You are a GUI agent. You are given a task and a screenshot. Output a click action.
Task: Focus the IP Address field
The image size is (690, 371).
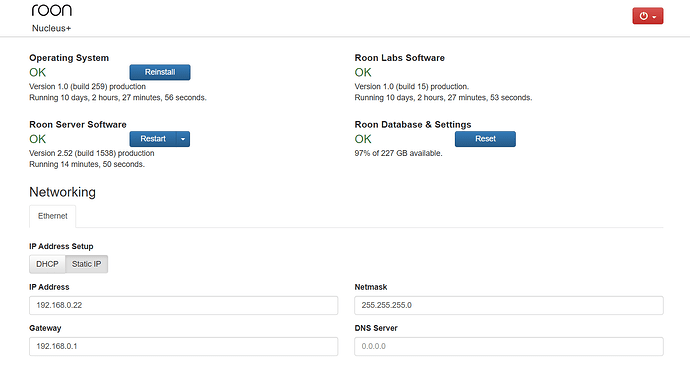tap(184, 305)
